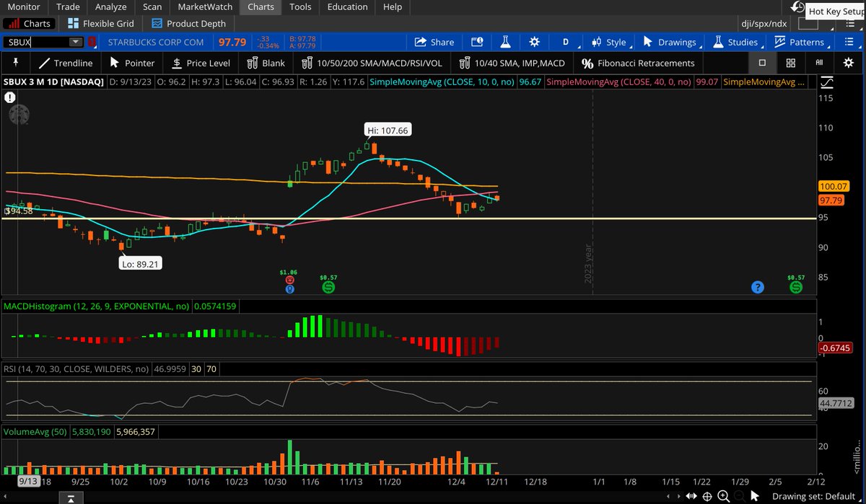The image size is (866, 504).
Task: Switch to Product Depth subtab
Action: 188,23
